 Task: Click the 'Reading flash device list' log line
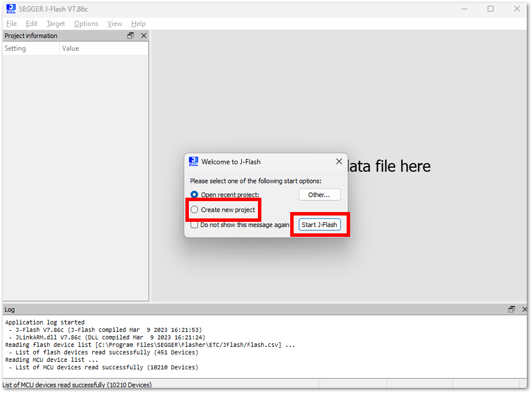point(150,345)
